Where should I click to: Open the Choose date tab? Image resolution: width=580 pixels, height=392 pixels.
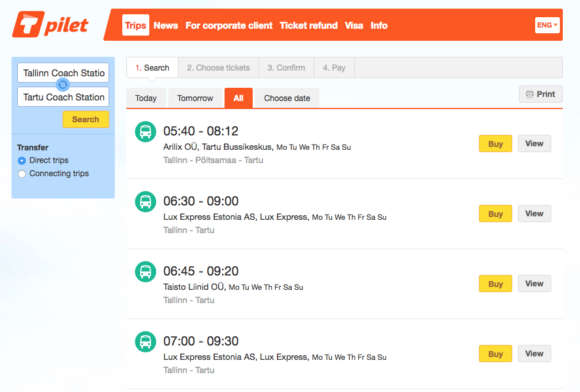(287, 98)
